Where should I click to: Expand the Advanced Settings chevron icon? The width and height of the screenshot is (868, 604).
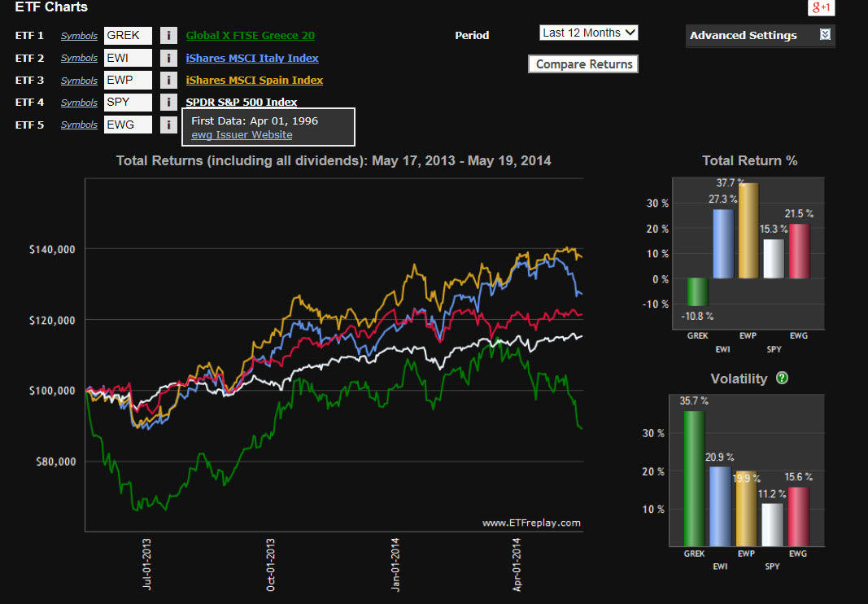pos(825,35)
